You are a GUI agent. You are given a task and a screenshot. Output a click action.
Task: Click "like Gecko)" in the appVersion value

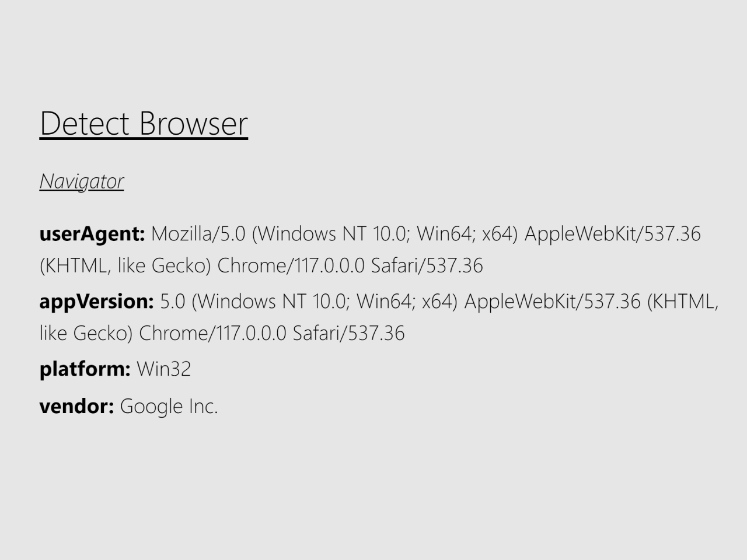[x=86, y=334]
